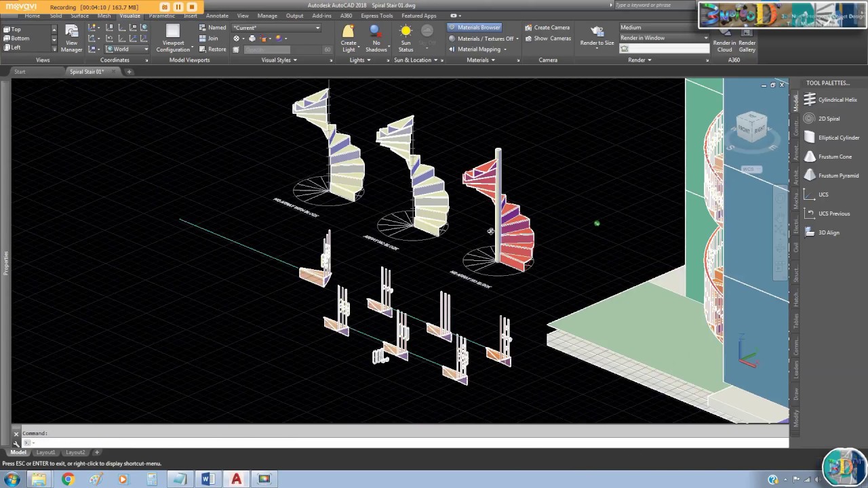Switch to the Manage ribbon tab
The image size is (868, 488).
[x=267, y=16]
